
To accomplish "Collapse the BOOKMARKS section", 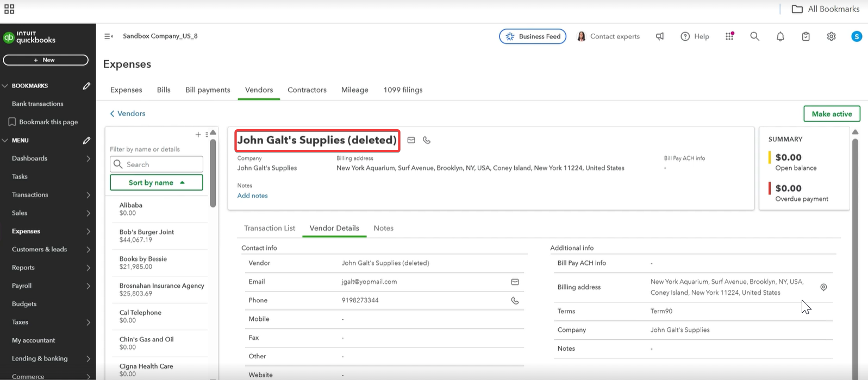I will click(5, 86).
